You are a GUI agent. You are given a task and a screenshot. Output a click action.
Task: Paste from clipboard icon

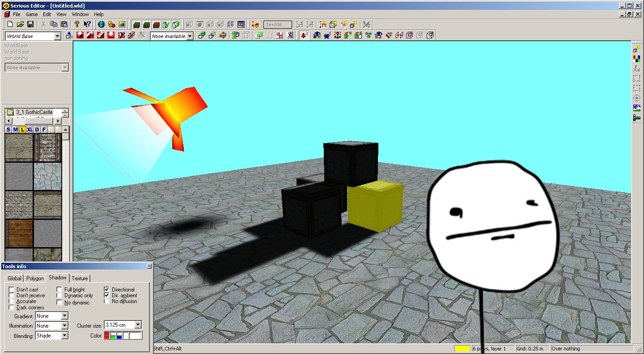64,24
